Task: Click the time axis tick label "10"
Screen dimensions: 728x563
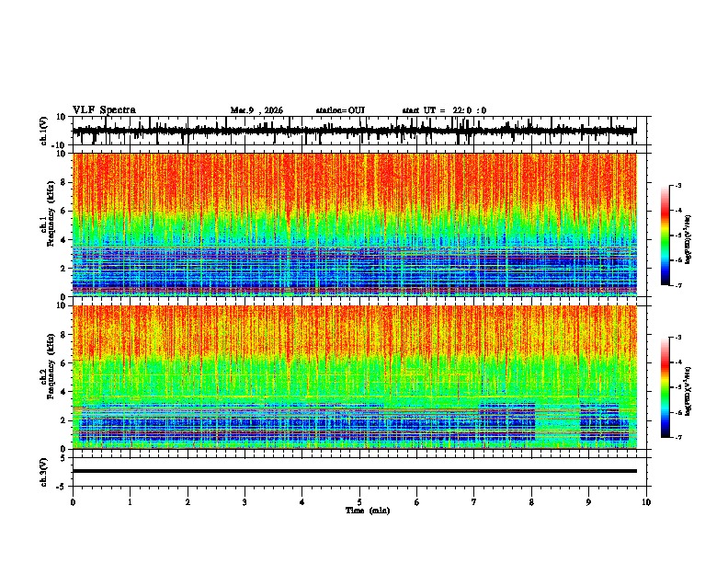Action: [x=646, y=502]
